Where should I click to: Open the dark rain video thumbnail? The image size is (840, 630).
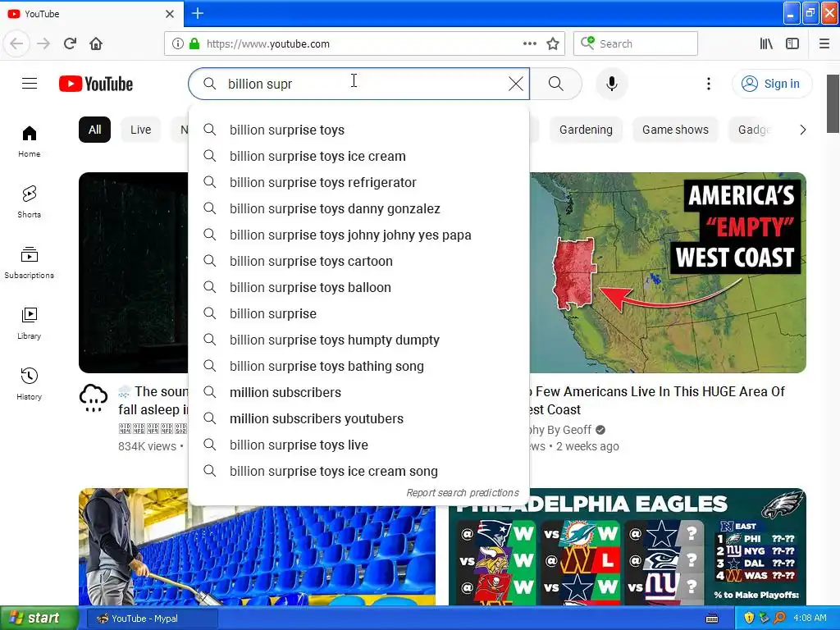coord(134,272)
